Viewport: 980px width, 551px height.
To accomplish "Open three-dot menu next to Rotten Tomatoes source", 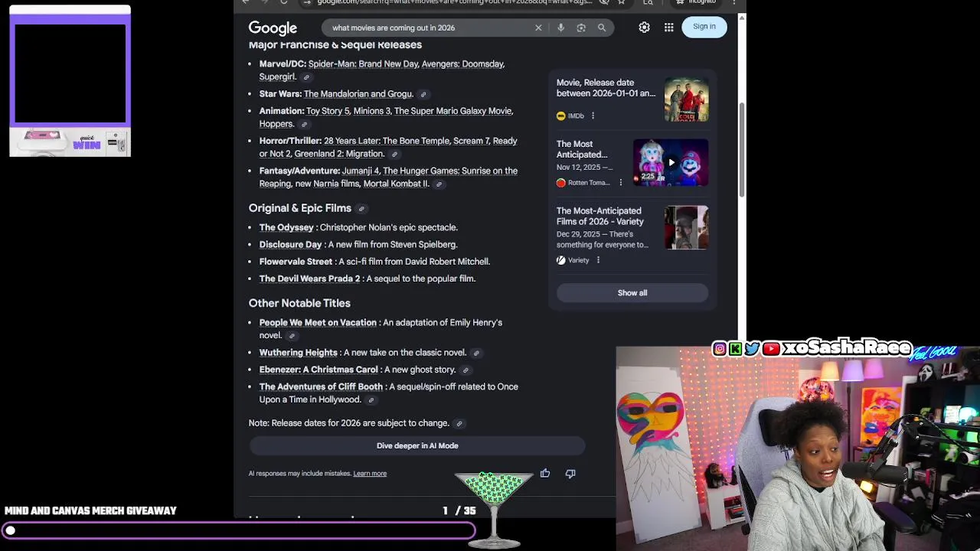I will [621, 183].
